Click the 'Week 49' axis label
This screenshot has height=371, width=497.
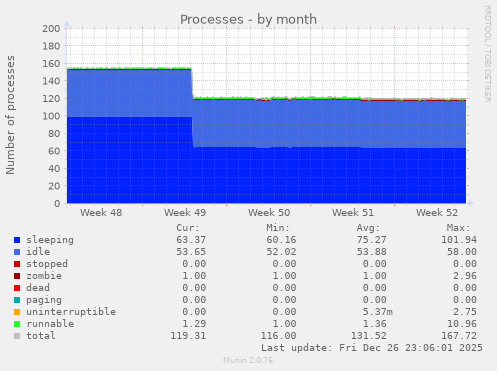185,213
